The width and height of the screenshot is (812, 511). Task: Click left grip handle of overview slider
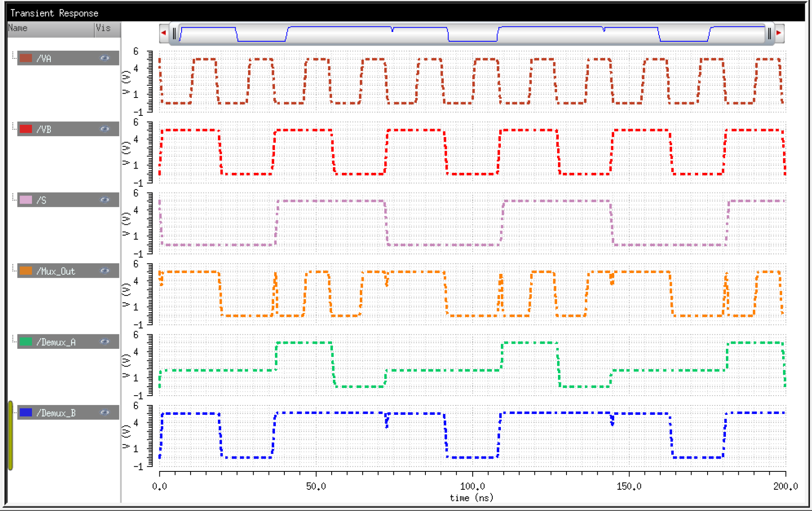[174, 33]
